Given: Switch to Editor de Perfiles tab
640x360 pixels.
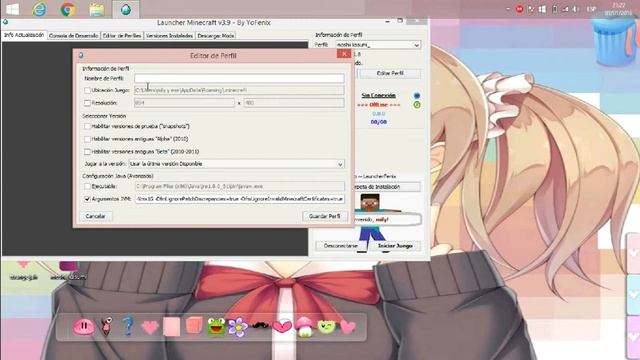Looking at the screenshot, I should tap(122, 36).
